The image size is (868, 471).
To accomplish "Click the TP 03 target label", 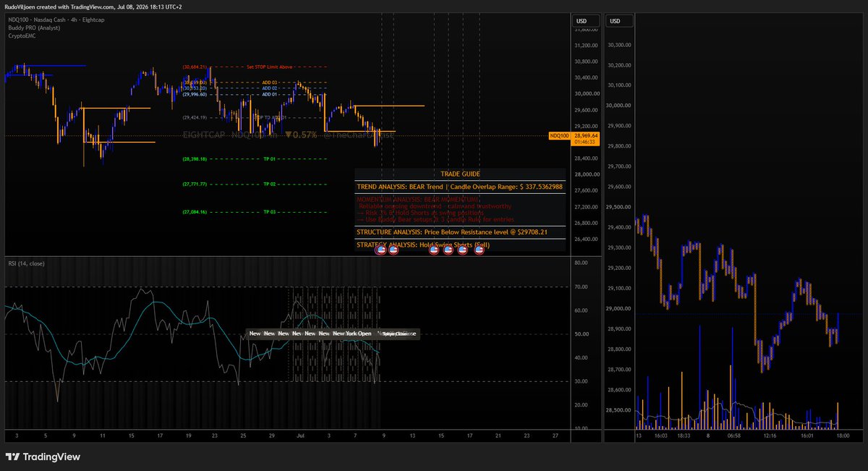I will [x=269, y=212].
